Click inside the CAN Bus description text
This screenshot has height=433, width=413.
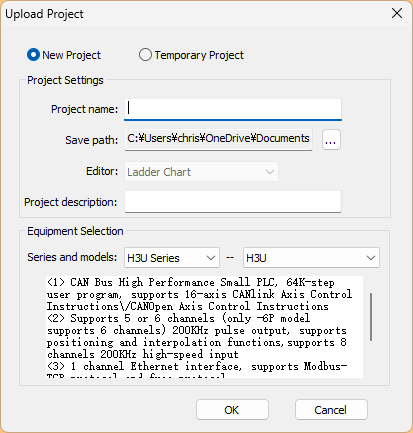204,327
